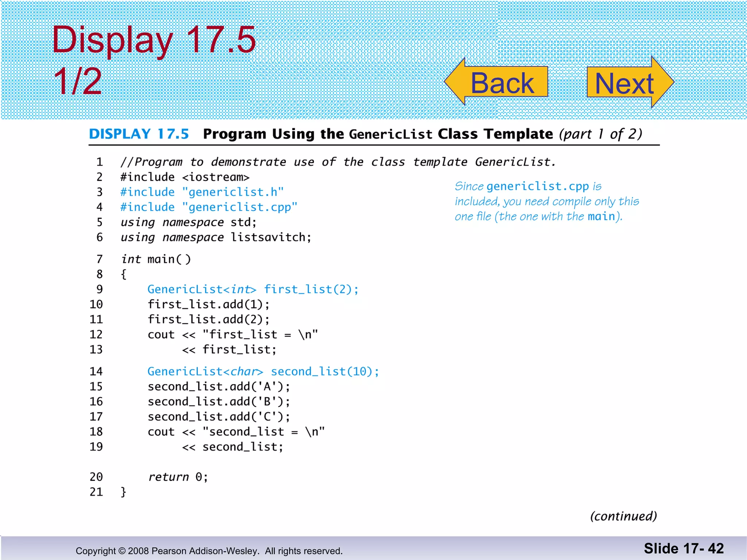Click the "Program Using the GenericList Class Template" heading
Image resolution: width=747 pixels, height=560 pixels.
(x=378, y=134)
